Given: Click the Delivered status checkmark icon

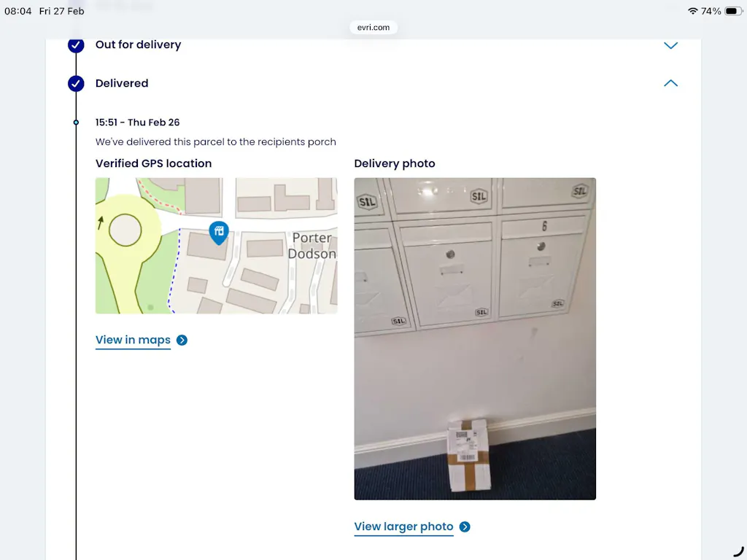Looking at the screenshot, I should (76, 83).
